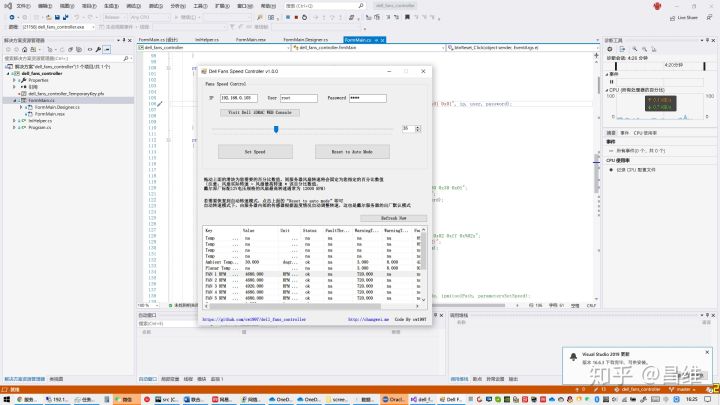Expand the FormMain.Designer.cs node

point(21,107)
